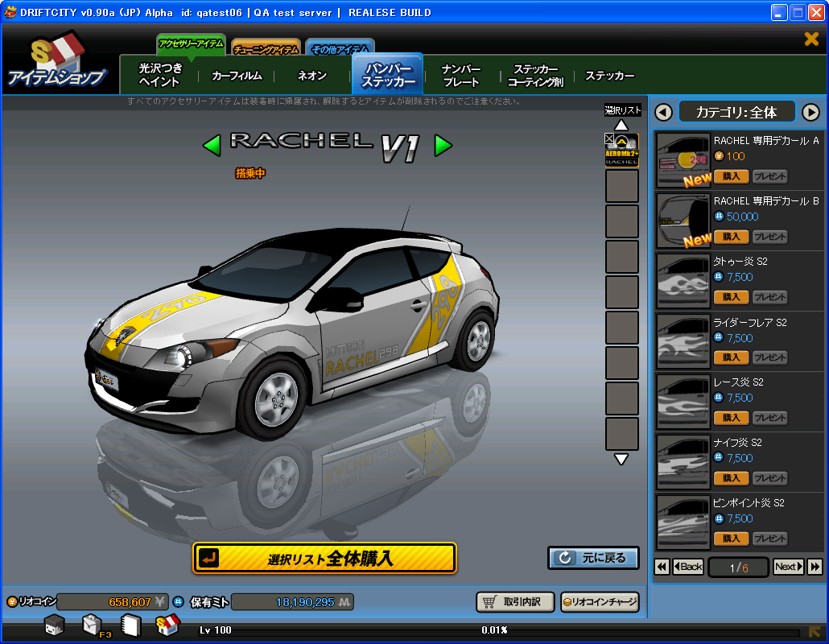The width and height of the screenshot is (829, 644).
Task: Click the 保有ミト balance field
Action: tap(292, 602)
